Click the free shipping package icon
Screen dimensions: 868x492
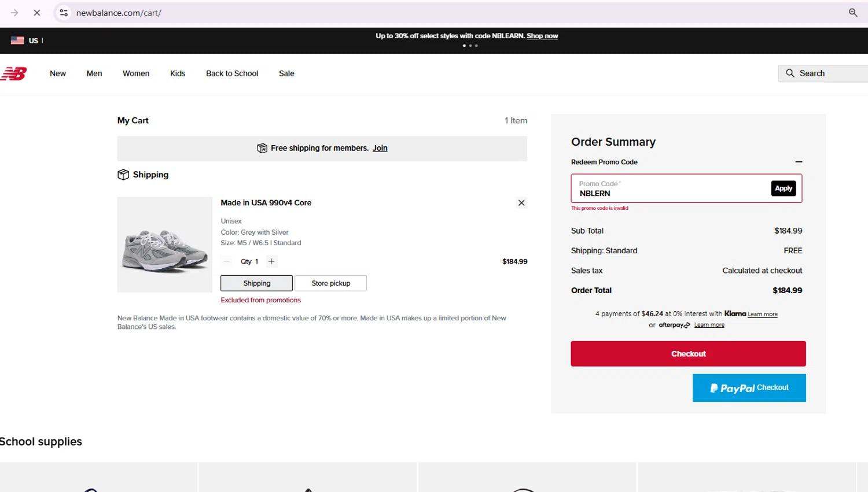click(262, 148)
